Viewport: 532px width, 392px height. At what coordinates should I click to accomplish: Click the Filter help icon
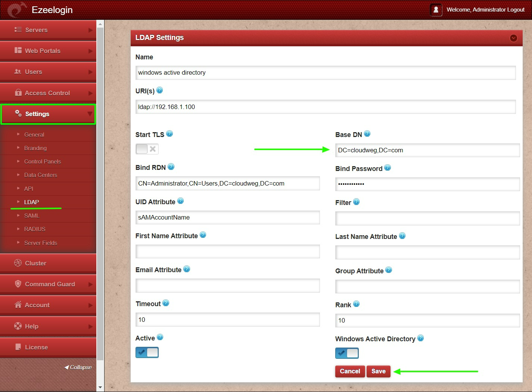click(357, 202)
